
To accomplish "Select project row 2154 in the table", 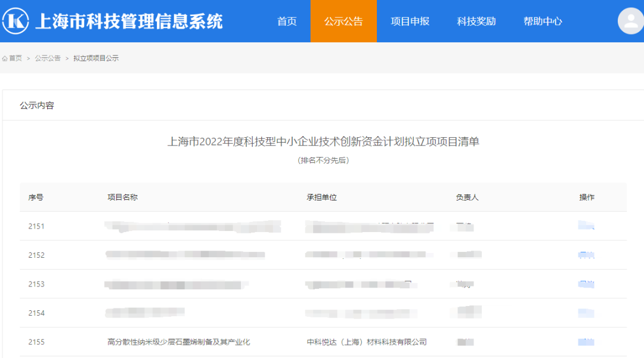I will (x=37, y=313).
